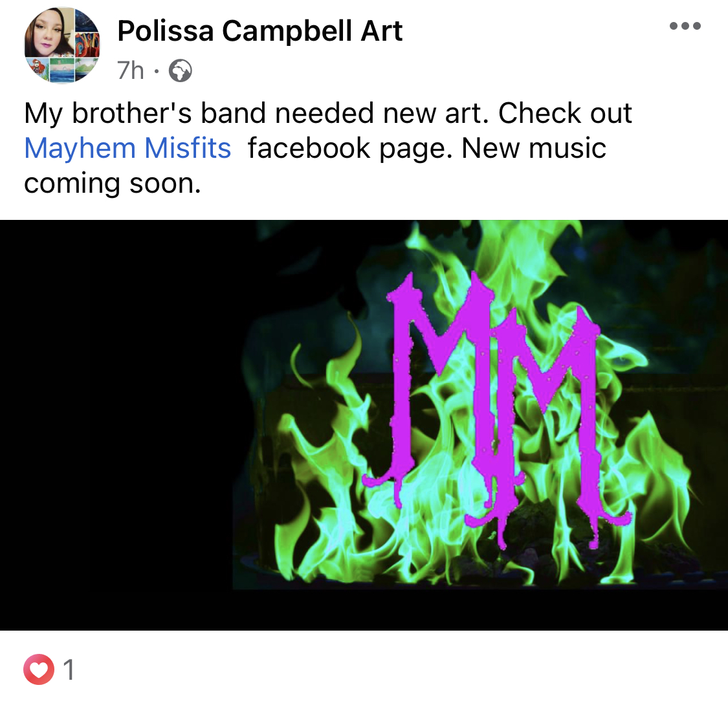This screenshot has height=705, width=728.
Task: Click the "facebook page. New music" text
Action: [x=426, y=149]
